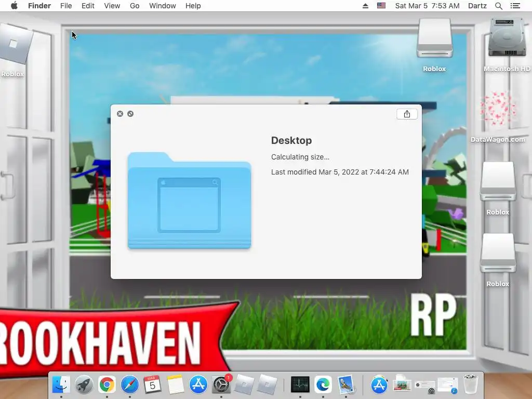Open the Edit menu
Viewport: 532px width, 399px height.
coord(88,6)
